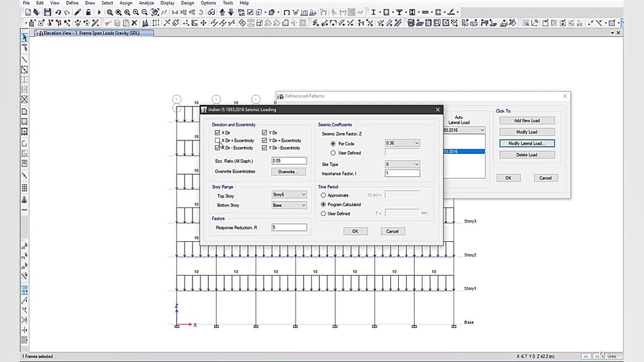Uncheck the Y Dir checkbox
The width and height of the screenshot is (644, 362).
264,132
